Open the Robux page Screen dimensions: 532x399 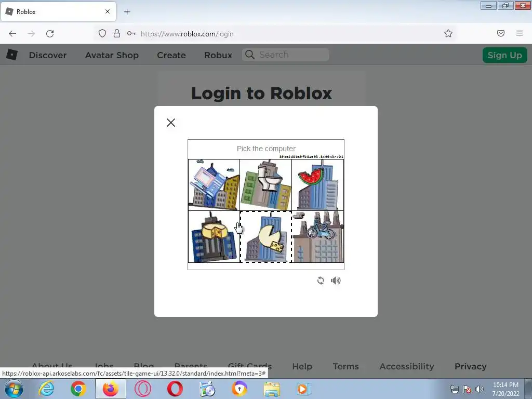[x=218, y=55]
